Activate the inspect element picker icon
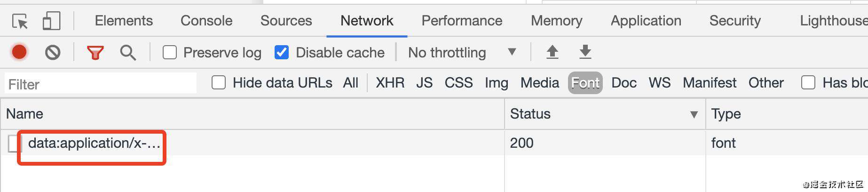Screen dimensions: 868x192 coord(20,21)
